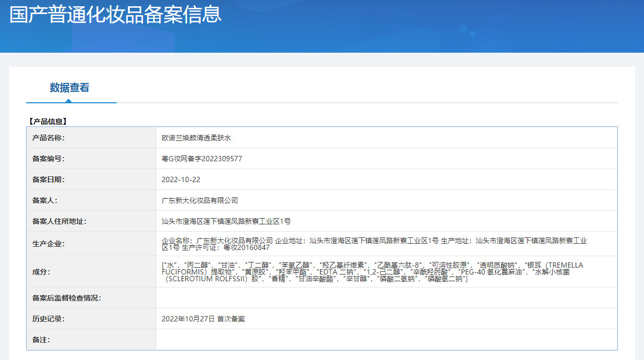Select the date value 2022-10-22
The height and width of the screenshot is (360, 644).
[x=181, y=179]
